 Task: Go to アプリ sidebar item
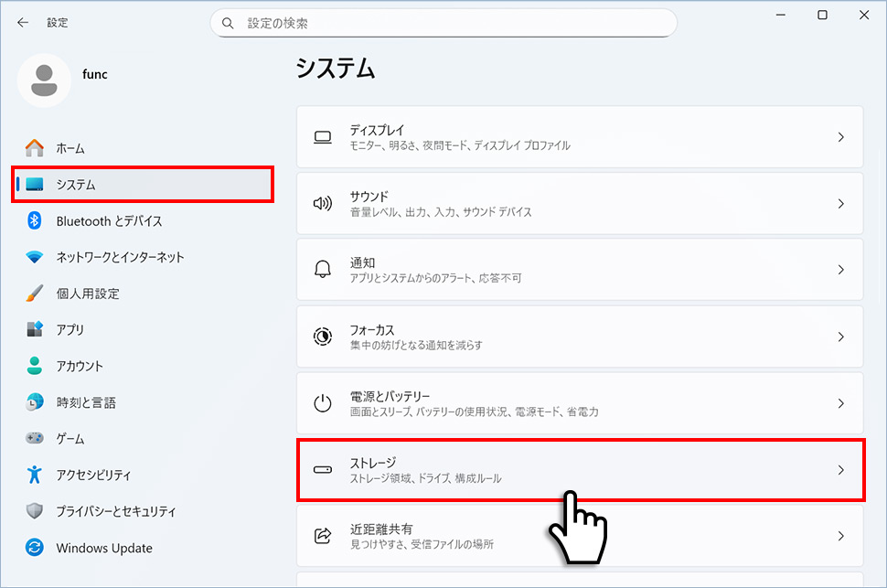point(70,329)
